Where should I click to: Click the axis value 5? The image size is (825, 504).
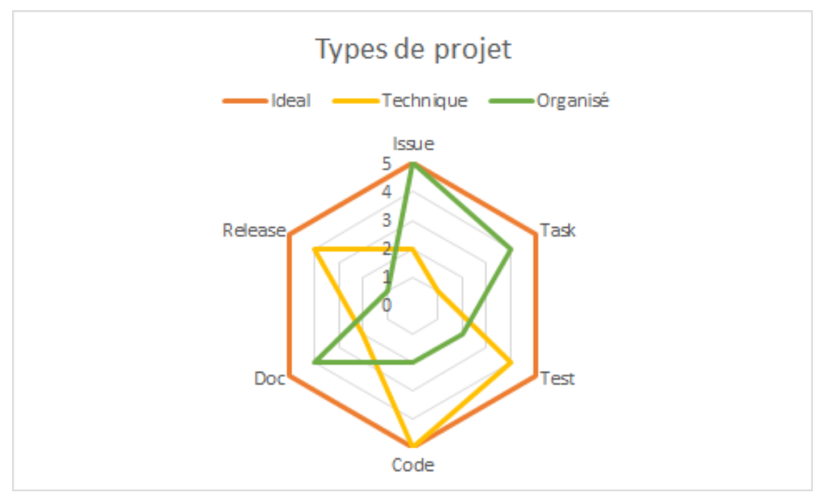coord(387,164)
